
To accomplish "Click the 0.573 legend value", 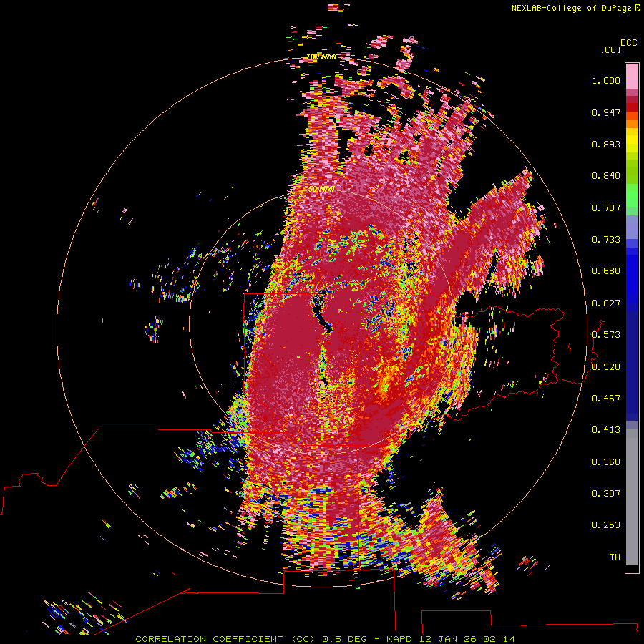I will point(606,335).
